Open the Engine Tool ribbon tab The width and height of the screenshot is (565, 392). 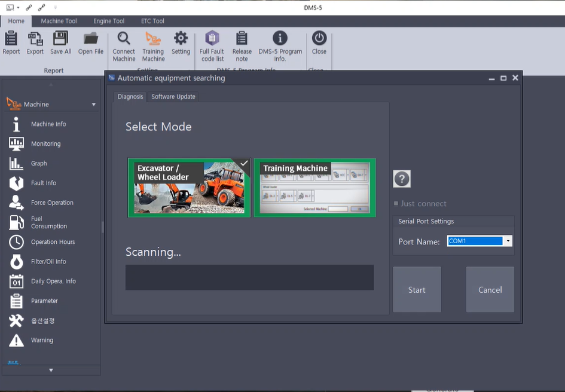[108, 21]
